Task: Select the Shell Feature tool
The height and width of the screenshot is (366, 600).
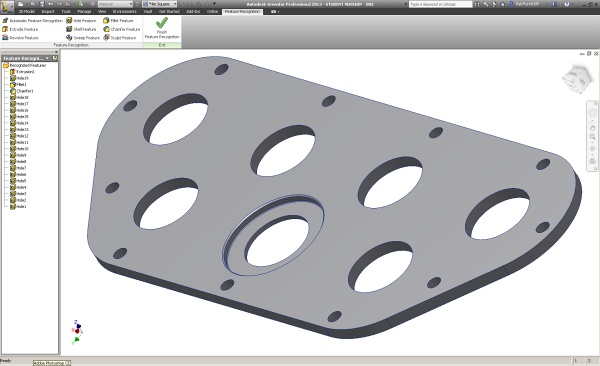Action: click(x=81, y=29)
